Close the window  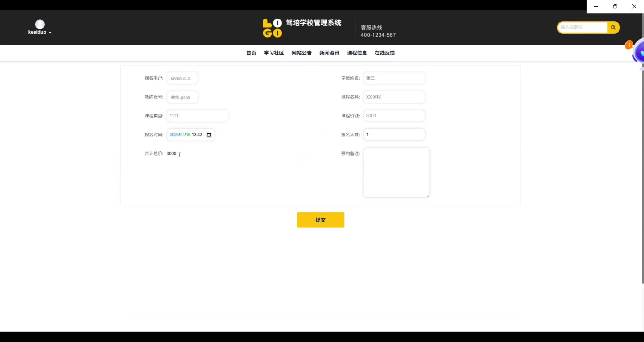tap(634, 6)
